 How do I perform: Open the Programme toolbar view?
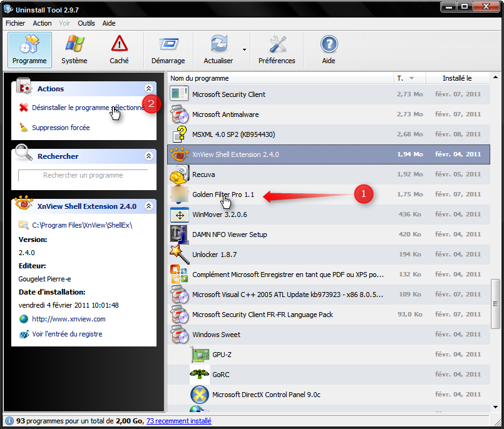coord(29,49)
